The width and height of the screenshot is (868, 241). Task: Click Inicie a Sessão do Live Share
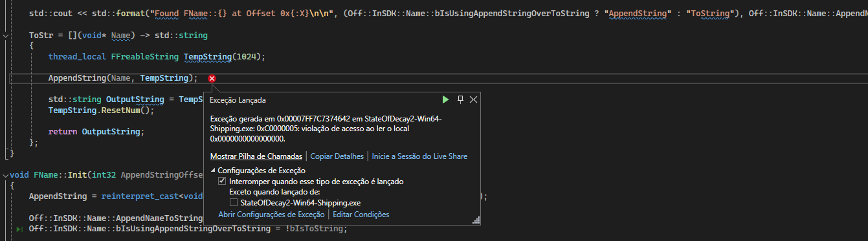tap(419, 156)
